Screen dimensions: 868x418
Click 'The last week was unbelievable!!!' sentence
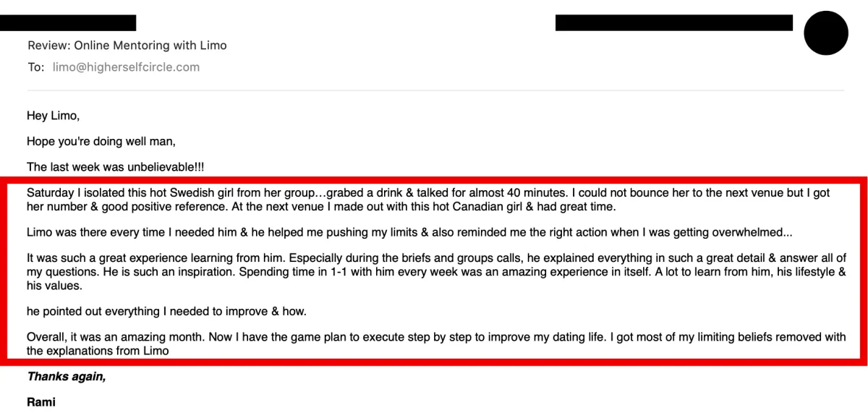coord(116,167)
